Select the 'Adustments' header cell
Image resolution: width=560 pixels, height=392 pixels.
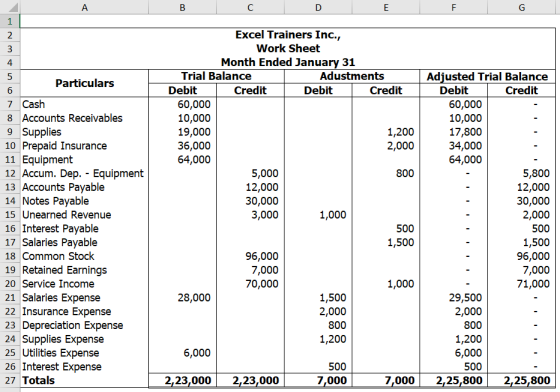[x=352, y=76]
